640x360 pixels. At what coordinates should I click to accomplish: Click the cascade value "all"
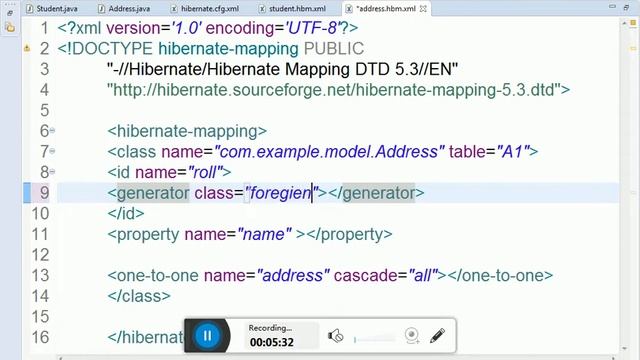pos(422,276)
